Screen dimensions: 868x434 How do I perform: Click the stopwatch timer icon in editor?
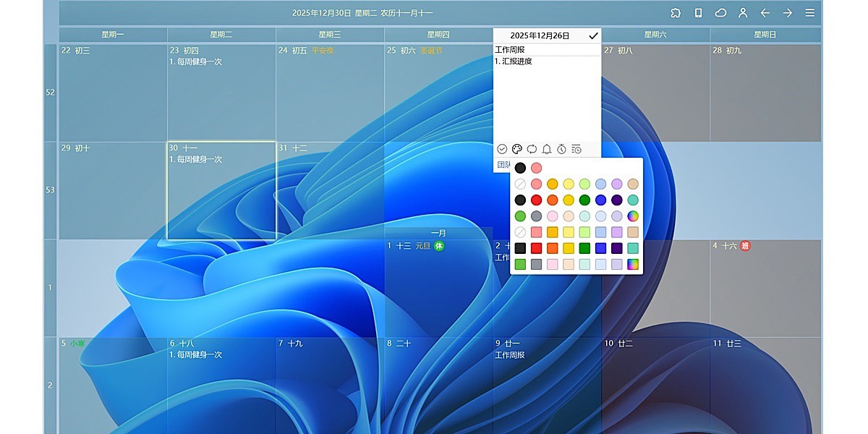561,149
